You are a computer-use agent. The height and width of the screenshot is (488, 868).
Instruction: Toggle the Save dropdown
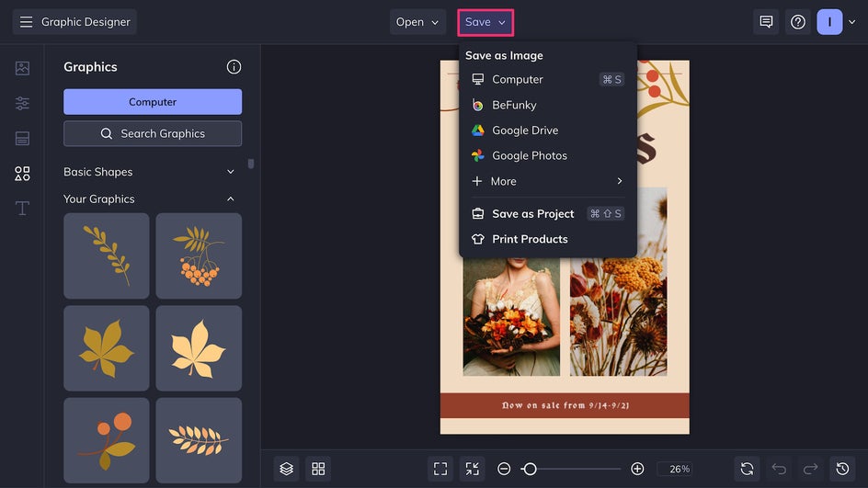click(x=485, y=22)
